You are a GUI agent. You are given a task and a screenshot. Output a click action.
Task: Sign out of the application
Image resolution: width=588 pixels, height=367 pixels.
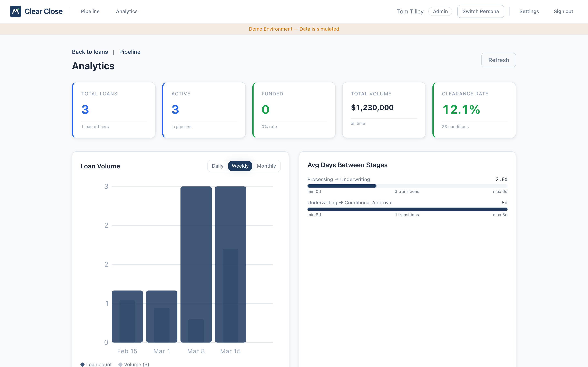563,11
